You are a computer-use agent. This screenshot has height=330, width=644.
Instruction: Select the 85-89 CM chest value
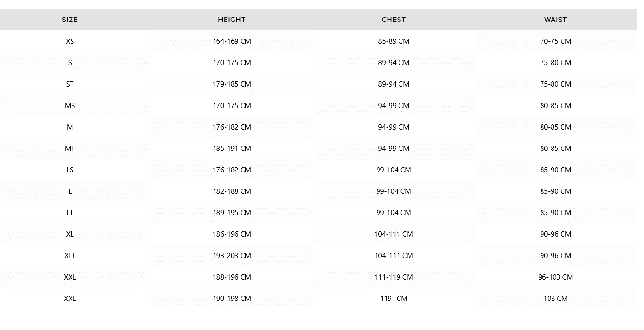[x=394, y=41]
